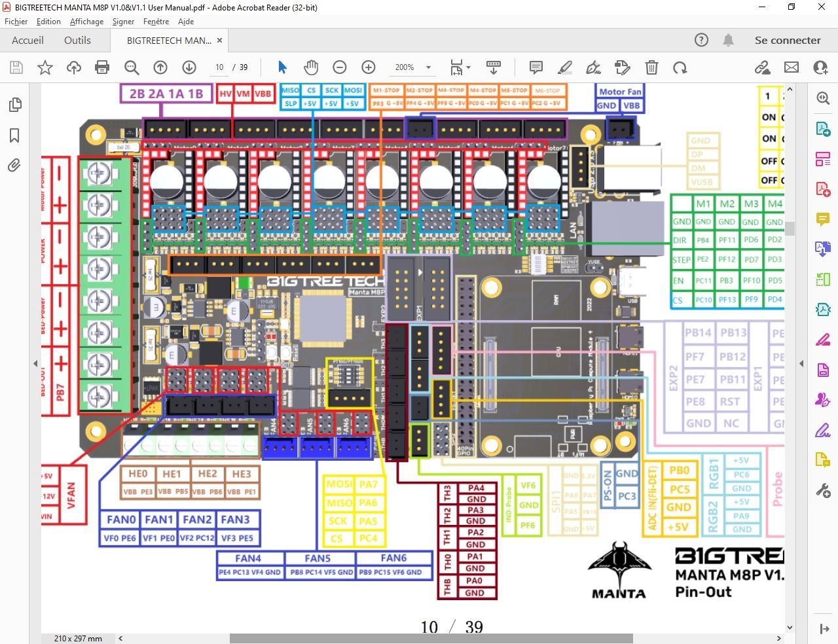Click the scrolling mode icon
Viewport: 838px width, 644px height.
(x=494, y=67)
